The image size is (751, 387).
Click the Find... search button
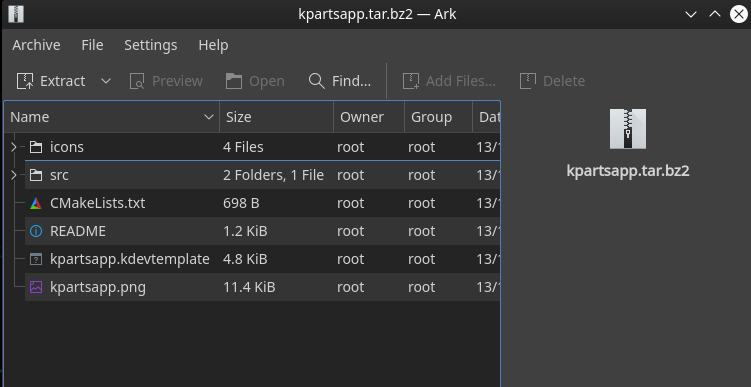click(340, 81)
